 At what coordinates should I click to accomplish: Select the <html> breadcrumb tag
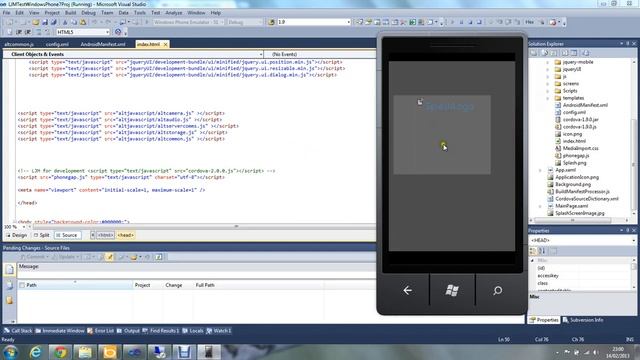pyautogui.click(x=105, y=235)
